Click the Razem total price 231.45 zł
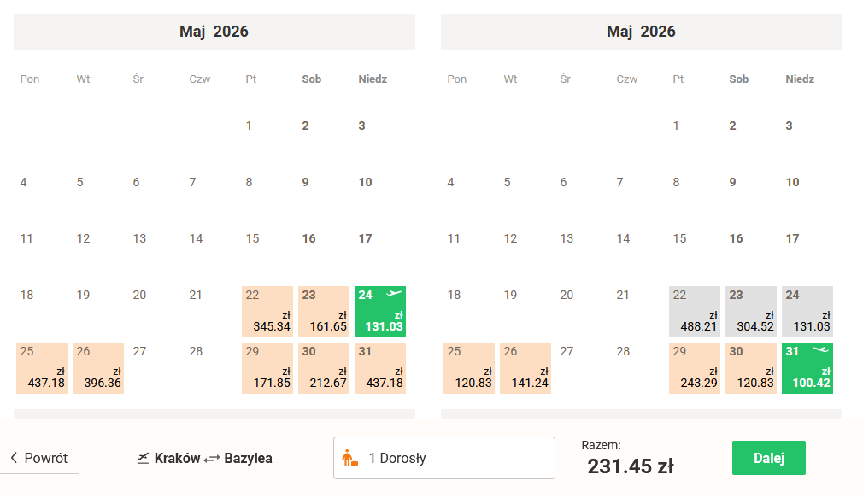Viewport: 863px width, 504px height. tap(631, 466)
